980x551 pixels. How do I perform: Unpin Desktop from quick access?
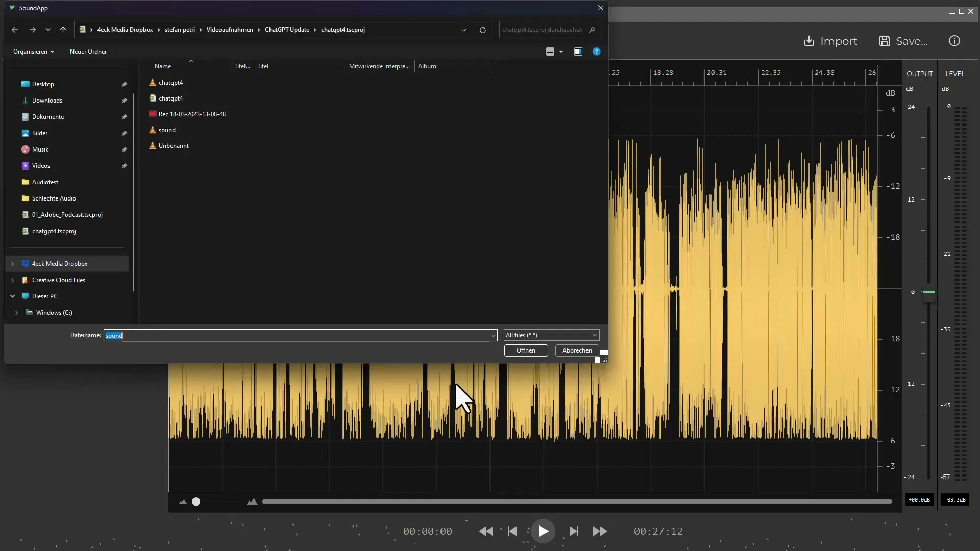pyautogui.click(x=124, y=84)
